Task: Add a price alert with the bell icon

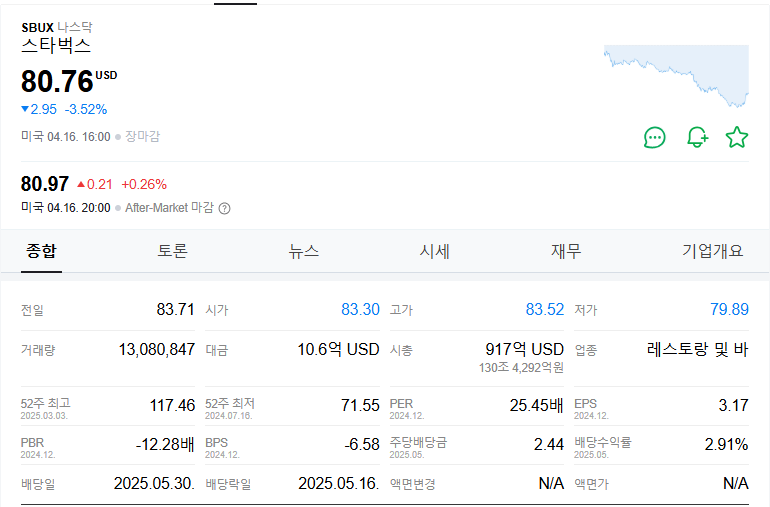Action: pyautogui.click(x=697, y=138)
